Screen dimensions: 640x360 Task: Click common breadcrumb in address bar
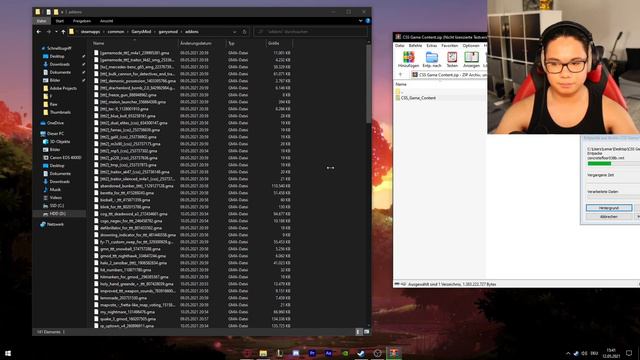(x=116, y=31)
